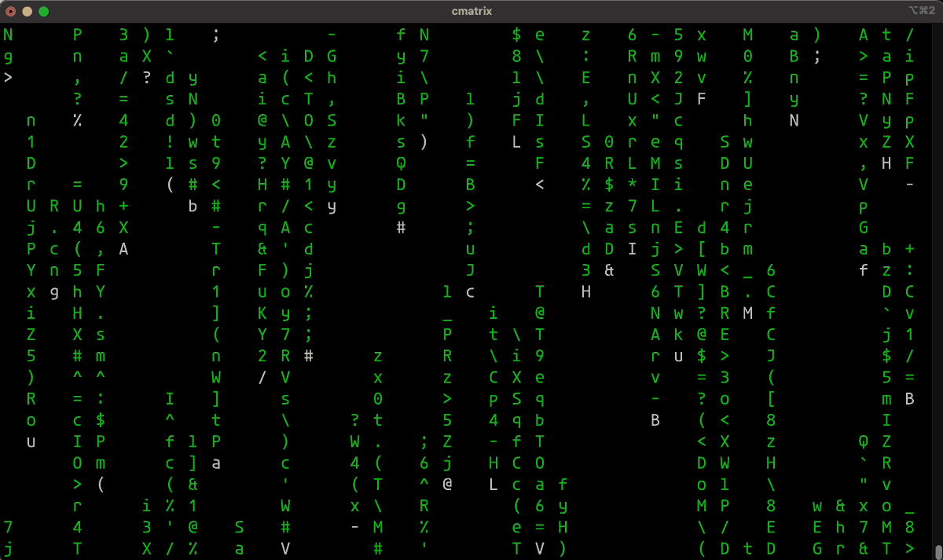
Task: Click the 7 in the bottom-left corner
Action: [8, 527]
